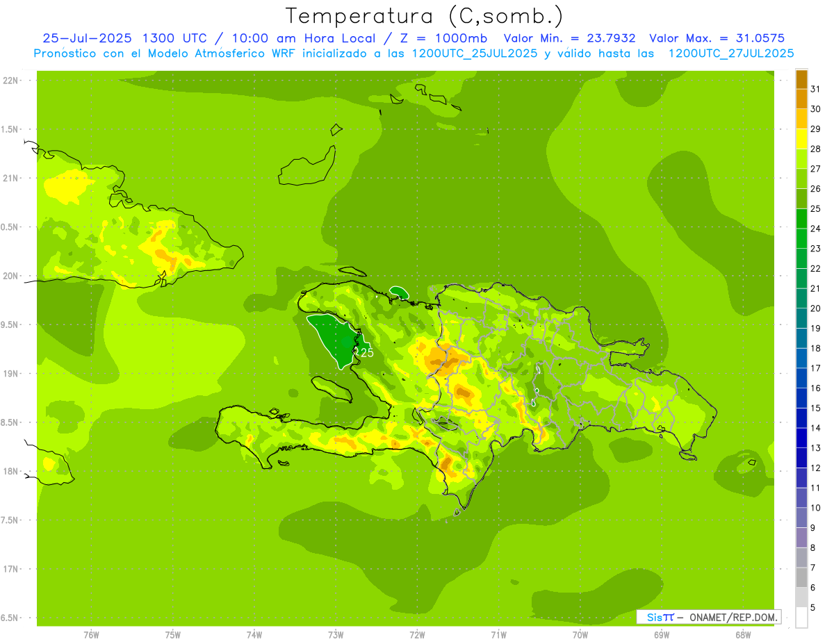Click the legend value label '12'
The image size is (834, 644).
pos(816,468)
